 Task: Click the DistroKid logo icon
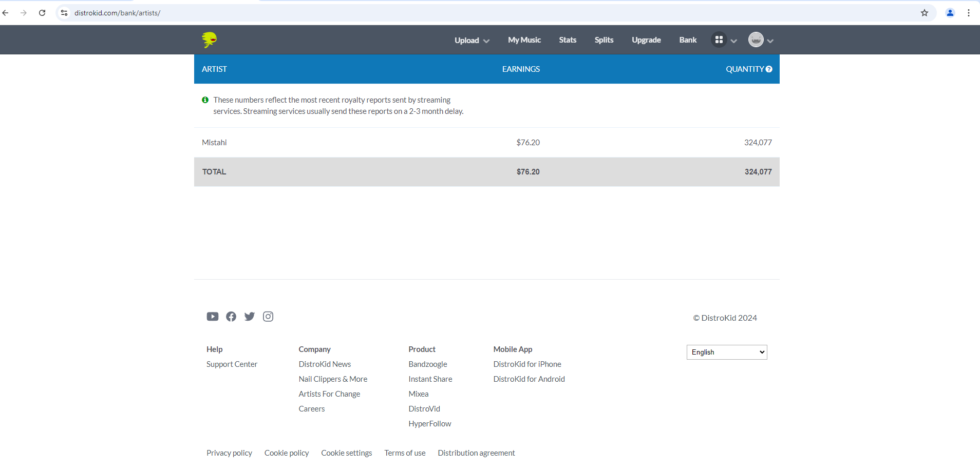209,40
